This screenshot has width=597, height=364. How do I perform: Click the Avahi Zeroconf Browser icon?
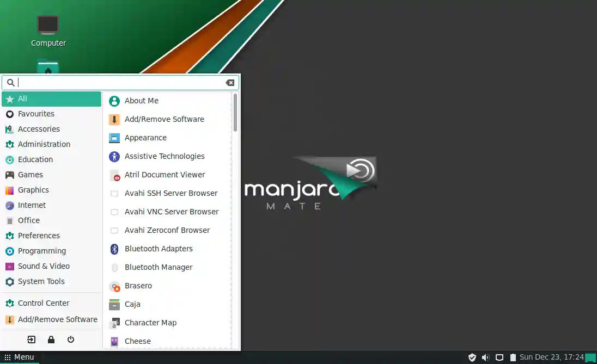[114, 231]
